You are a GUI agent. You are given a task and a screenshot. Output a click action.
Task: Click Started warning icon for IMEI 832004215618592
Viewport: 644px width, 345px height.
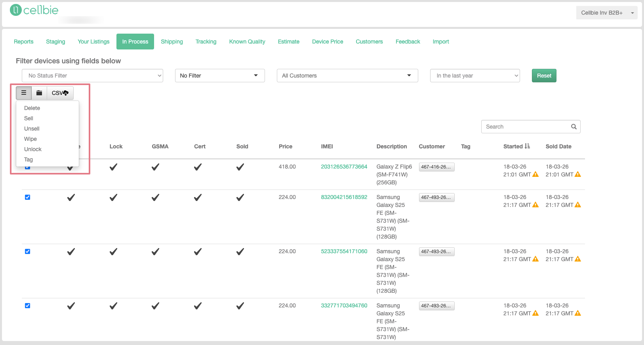[535, 205]
